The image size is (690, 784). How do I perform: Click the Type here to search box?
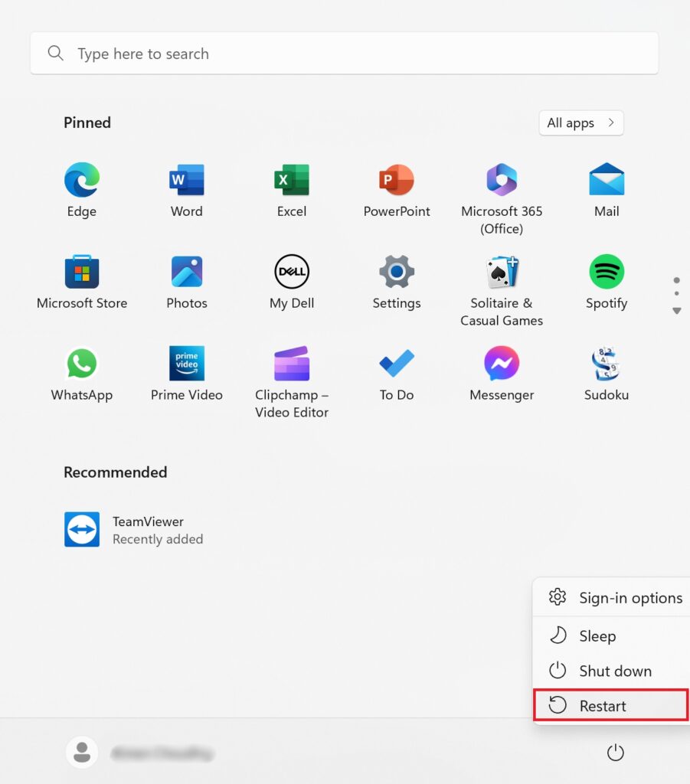[344, 54]
